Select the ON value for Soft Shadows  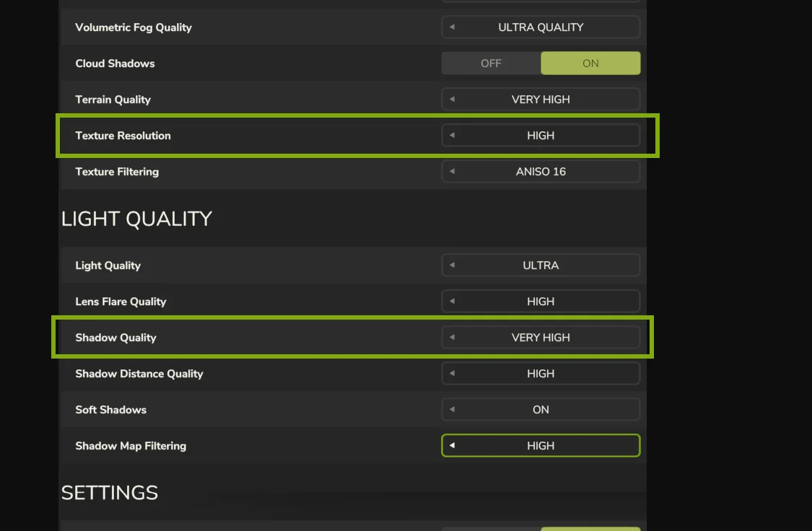[x=541, y=409]
